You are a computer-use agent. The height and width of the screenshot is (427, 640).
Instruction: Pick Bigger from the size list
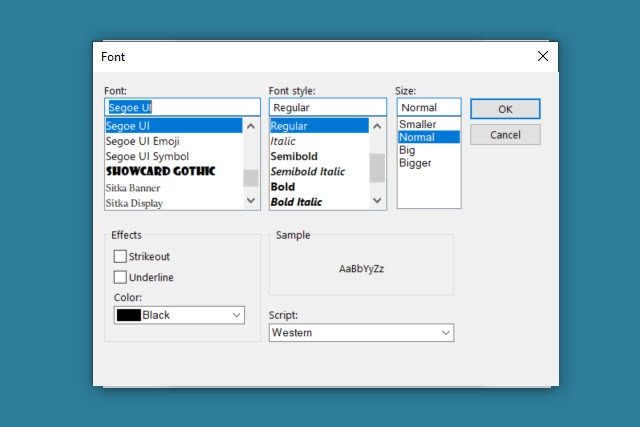tap(429, 163)
